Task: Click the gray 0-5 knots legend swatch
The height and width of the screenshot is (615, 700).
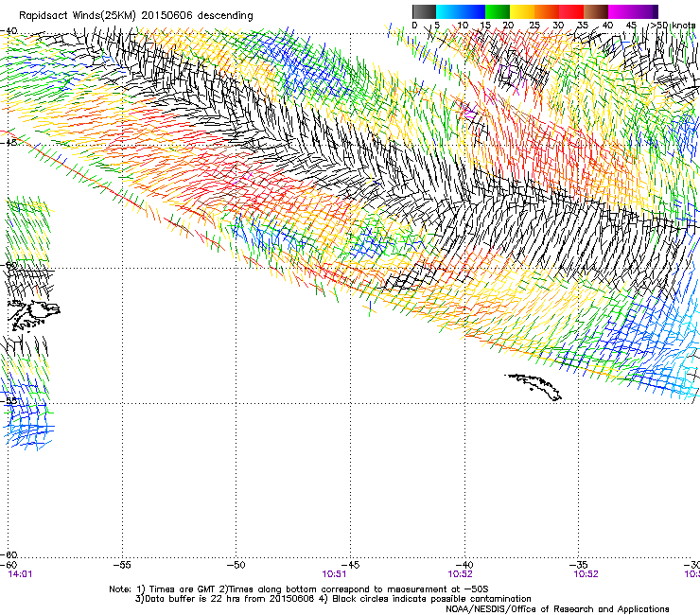Action: [x=424, y=11]
